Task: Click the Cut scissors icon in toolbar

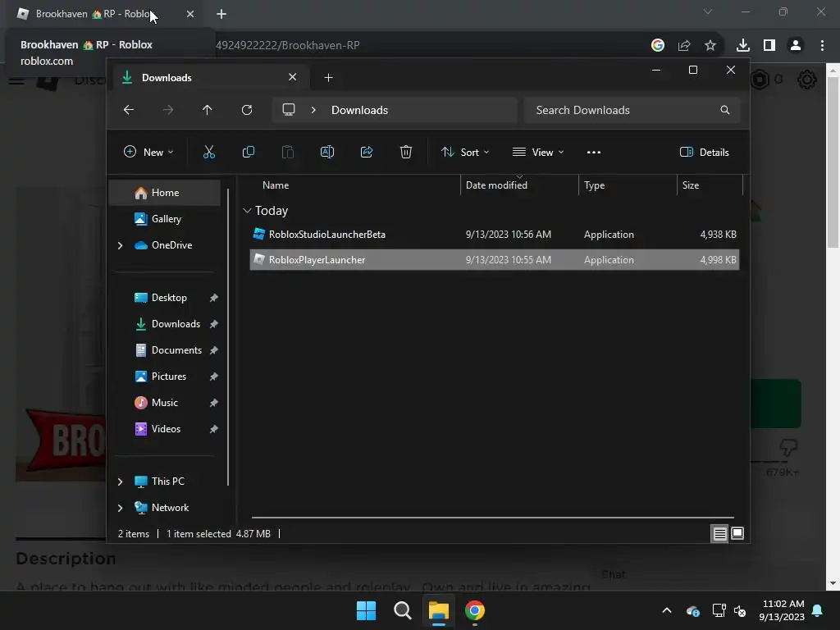Action: pos(209,152)
